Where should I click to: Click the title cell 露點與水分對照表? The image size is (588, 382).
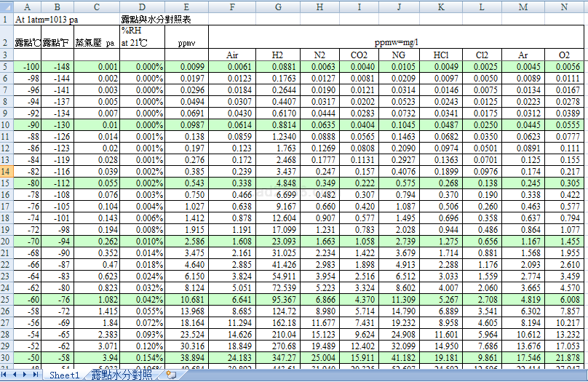[x=156, y=19]
